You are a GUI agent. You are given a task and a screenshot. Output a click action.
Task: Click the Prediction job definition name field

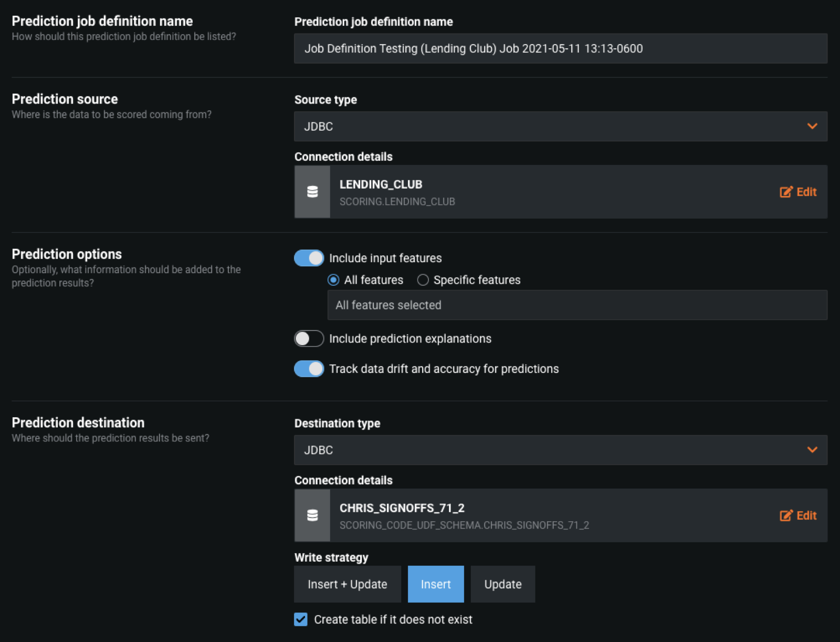pyautogui.click(x=560, y=48)
